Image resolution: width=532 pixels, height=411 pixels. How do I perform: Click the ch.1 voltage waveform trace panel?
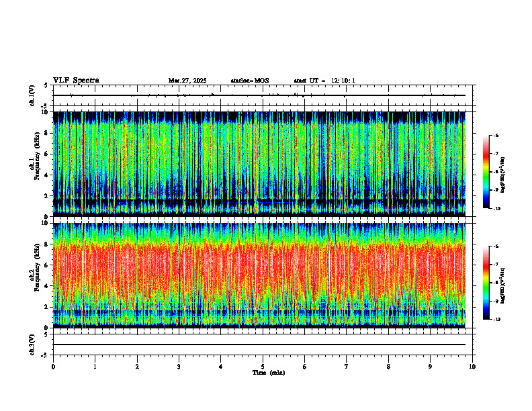(x=263, y=95)
